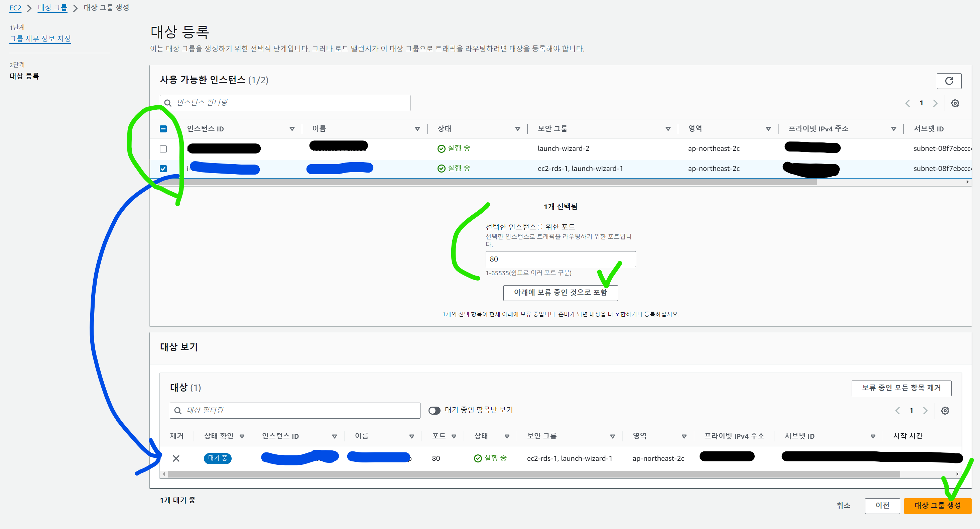Toggle 대기 중인 항목만 보기 switch
The width and height of the screenshot is (980, 529).
[434, 410]
